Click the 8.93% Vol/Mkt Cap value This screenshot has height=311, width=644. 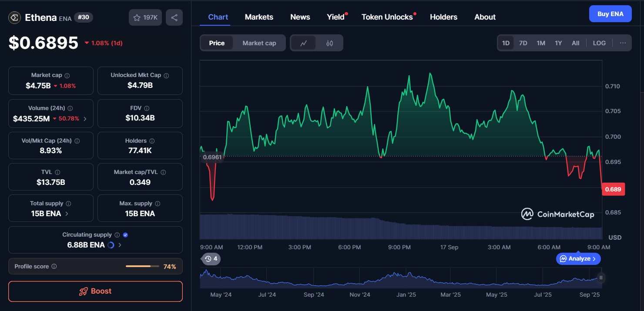coord(51,150)
